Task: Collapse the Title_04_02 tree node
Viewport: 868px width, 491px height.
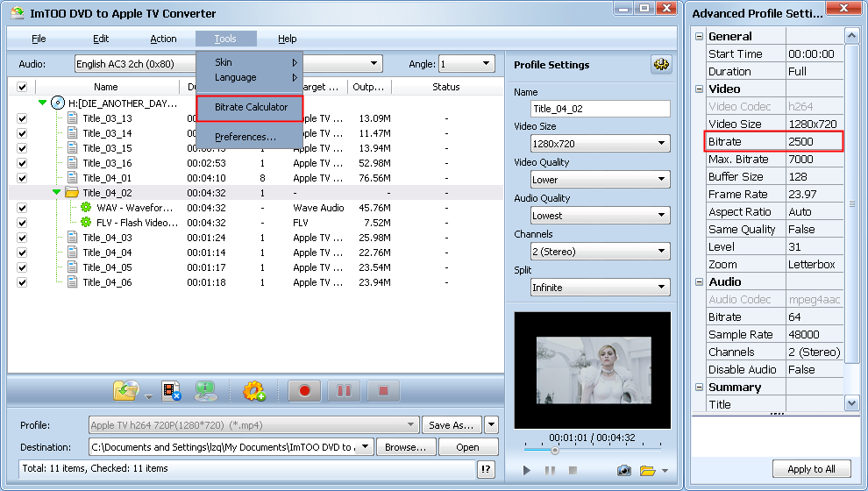Action: point(56,192)
